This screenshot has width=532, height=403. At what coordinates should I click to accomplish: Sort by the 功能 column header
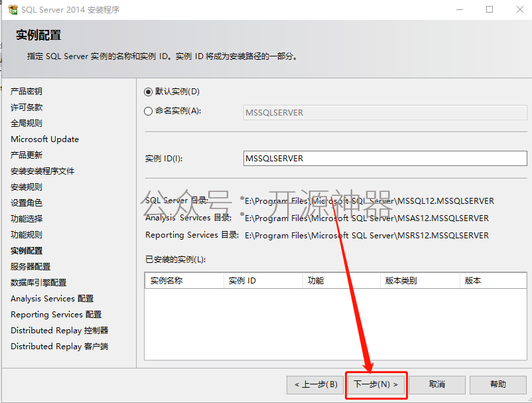(342, 281)
